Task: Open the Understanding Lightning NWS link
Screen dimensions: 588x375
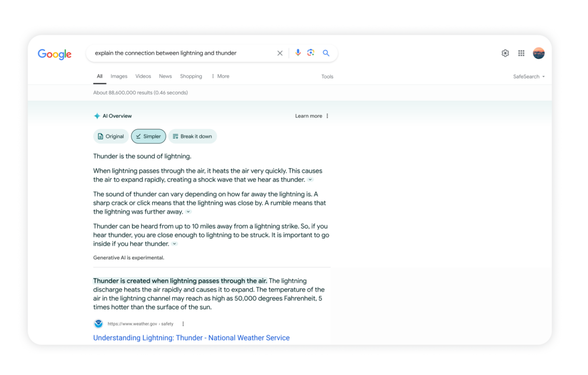Action: pyautogui.click(x=191, y=338)
